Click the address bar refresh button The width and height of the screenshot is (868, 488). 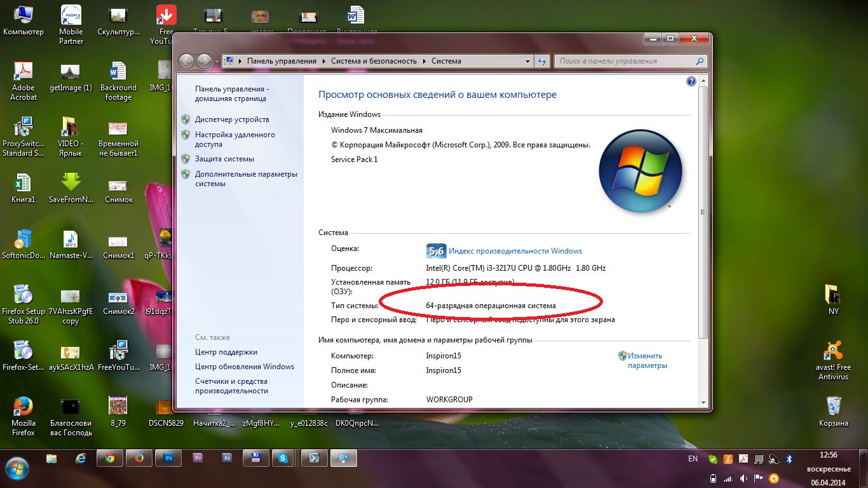tap(542, 61)
